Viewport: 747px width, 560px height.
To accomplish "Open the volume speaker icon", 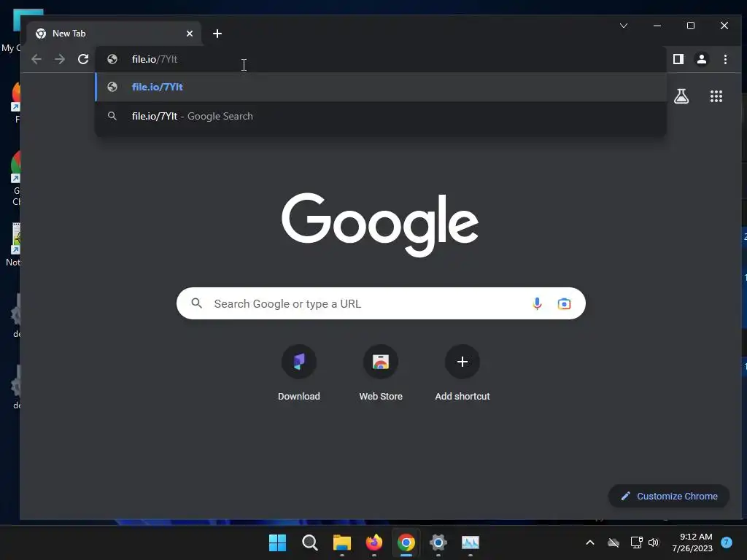I will [654, 542].
